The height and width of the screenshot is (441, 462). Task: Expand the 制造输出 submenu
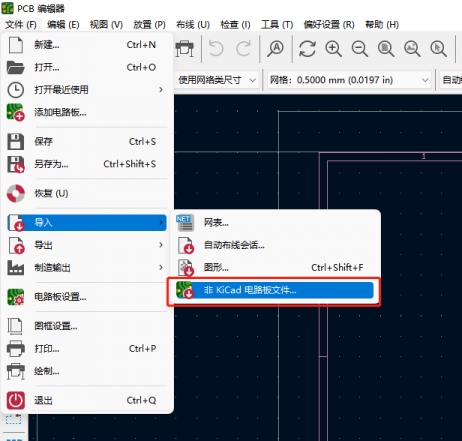pos(87,267)
